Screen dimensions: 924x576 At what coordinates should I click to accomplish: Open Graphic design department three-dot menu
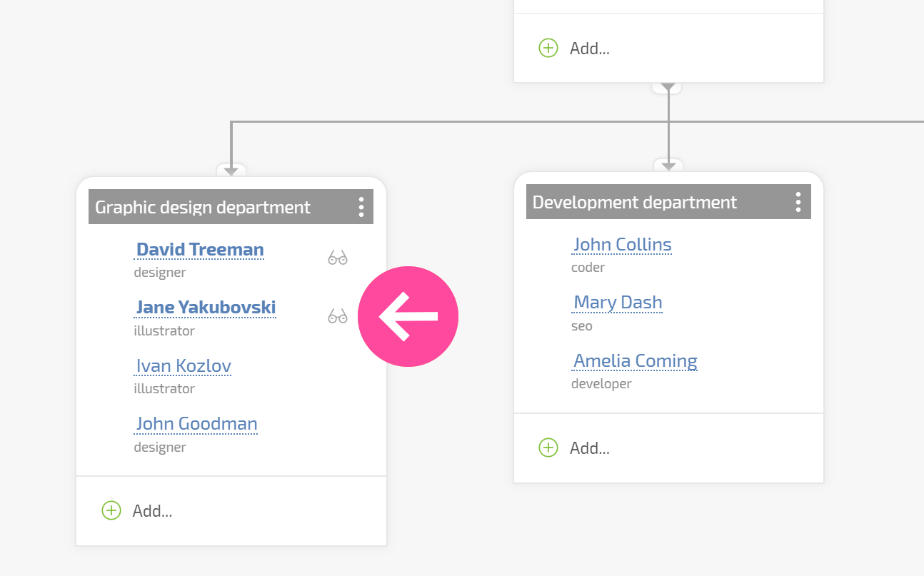tap(361, 207)
